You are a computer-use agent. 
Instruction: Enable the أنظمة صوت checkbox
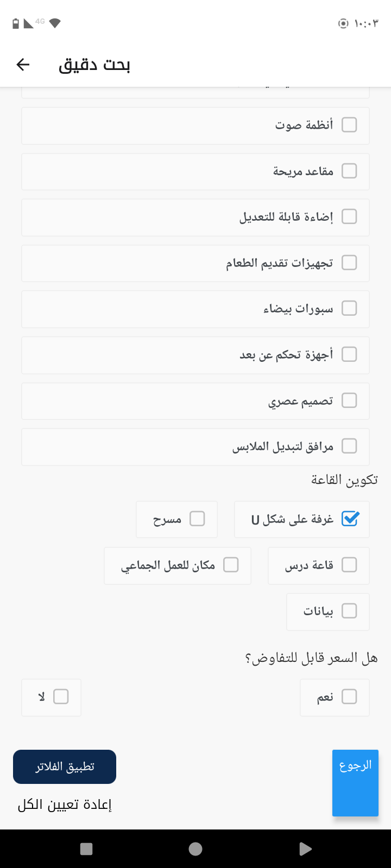click(x=349, y=125)
